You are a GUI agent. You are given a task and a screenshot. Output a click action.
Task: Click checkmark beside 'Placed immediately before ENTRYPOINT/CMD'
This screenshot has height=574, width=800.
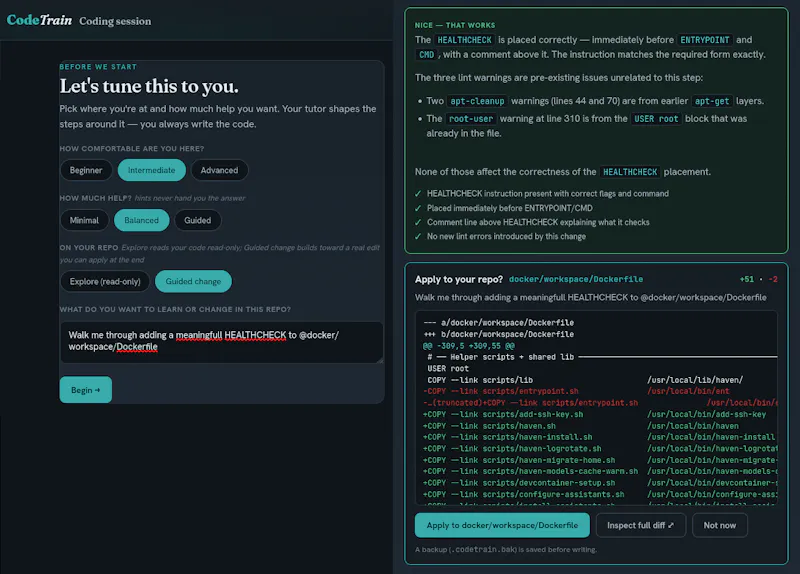pos(418,208)
